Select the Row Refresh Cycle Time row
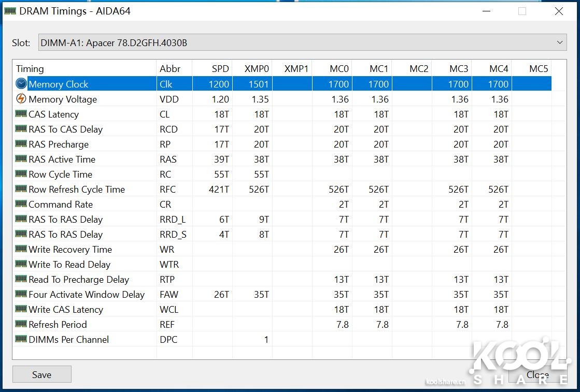The width and height of the screenshot is (580, 392). [77, 190]
